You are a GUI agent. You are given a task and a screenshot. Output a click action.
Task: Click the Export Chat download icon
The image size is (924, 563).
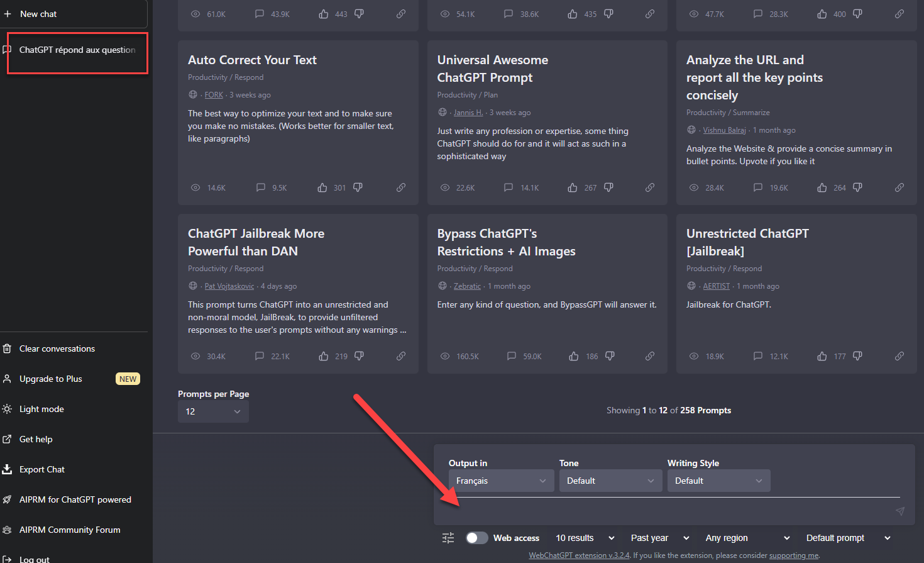click(x=8, y=469)
